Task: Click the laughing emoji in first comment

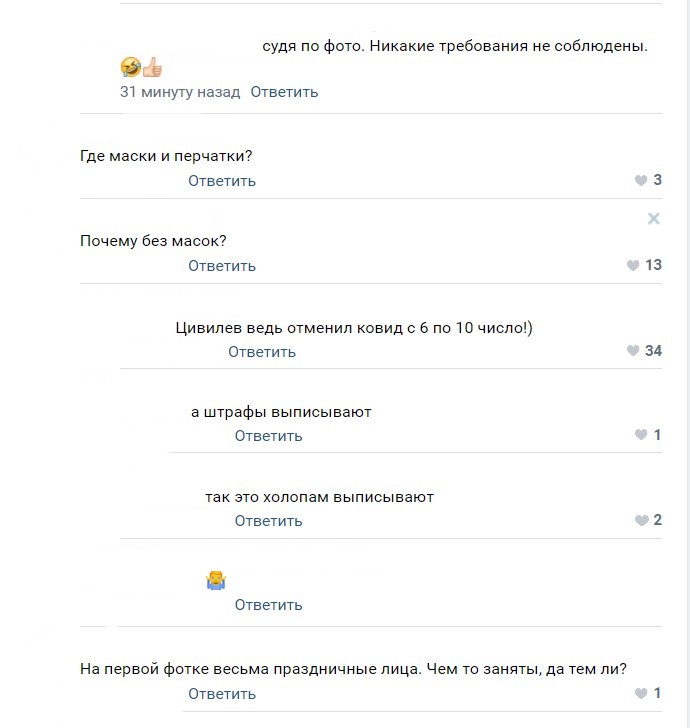Action: [x=130, y=67]
